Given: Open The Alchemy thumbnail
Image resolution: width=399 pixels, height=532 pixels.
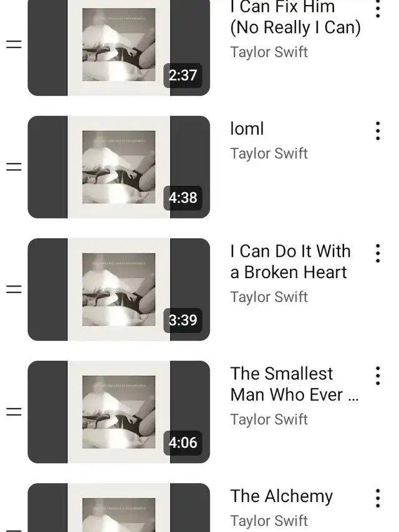Looking at the screenshot, I should 118,508.
